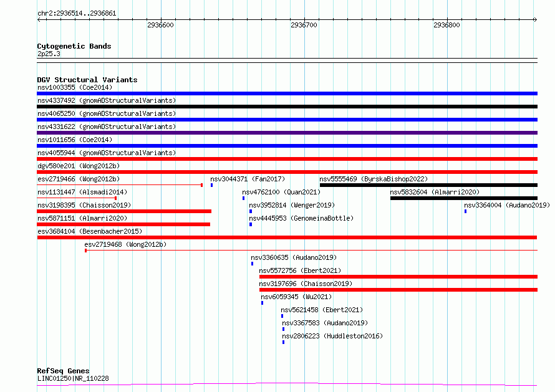Click red bar under nsv5871151
The height and width of the screenshot is (392, 555).
coord(123,224)
